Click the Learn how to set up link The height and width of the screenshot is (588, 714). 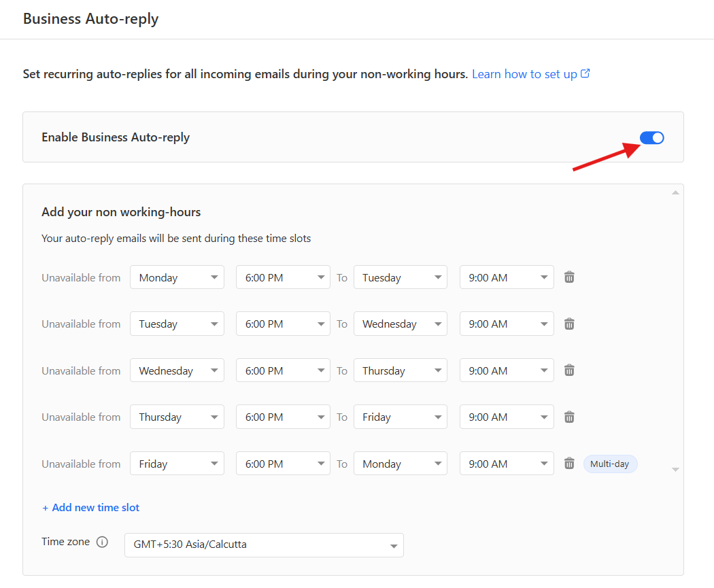click(x=524, y=73)
